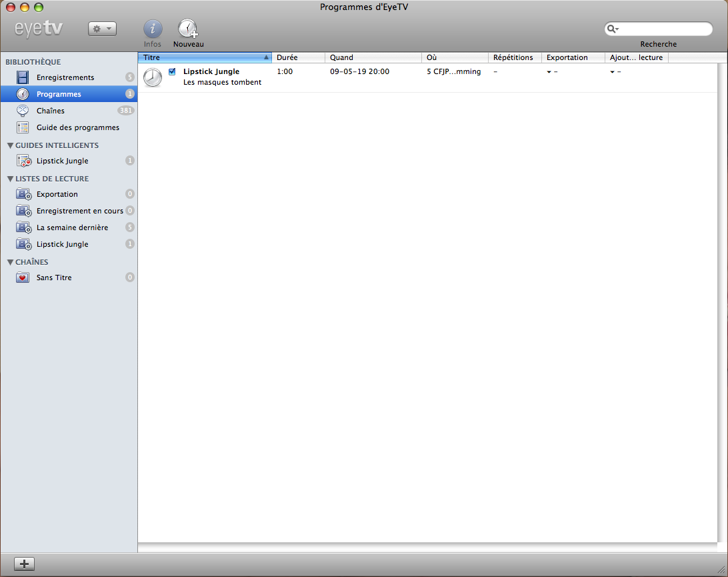Collapse the LISTES DE LECTURE section
This screenshot has height=577, width=728.
[x=10, y=179]
